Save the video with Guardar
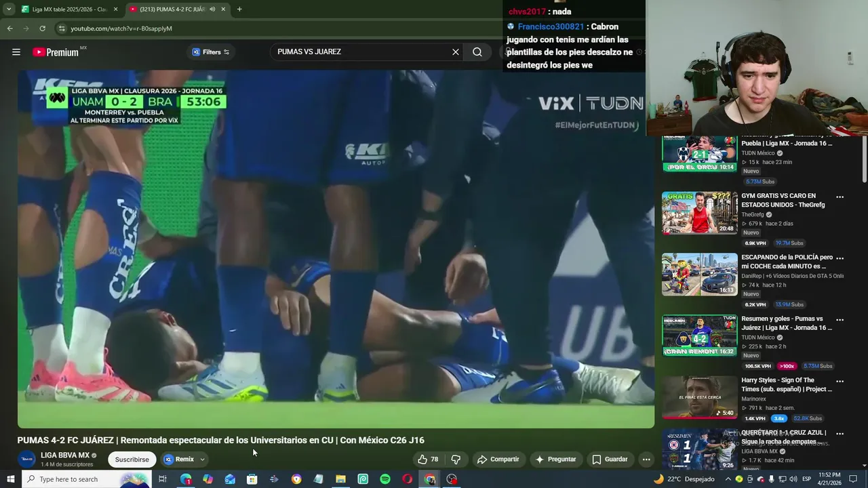The height and width of the screenshot is (488, 868). [x=610, y=460]
